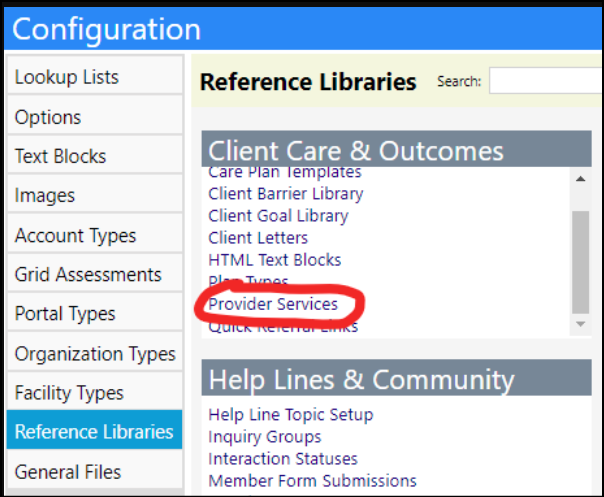The height and width of the screenshot is (497, 604).
Task: Click the scroll down arrow in Client Care list
Action: coord(581,324)
